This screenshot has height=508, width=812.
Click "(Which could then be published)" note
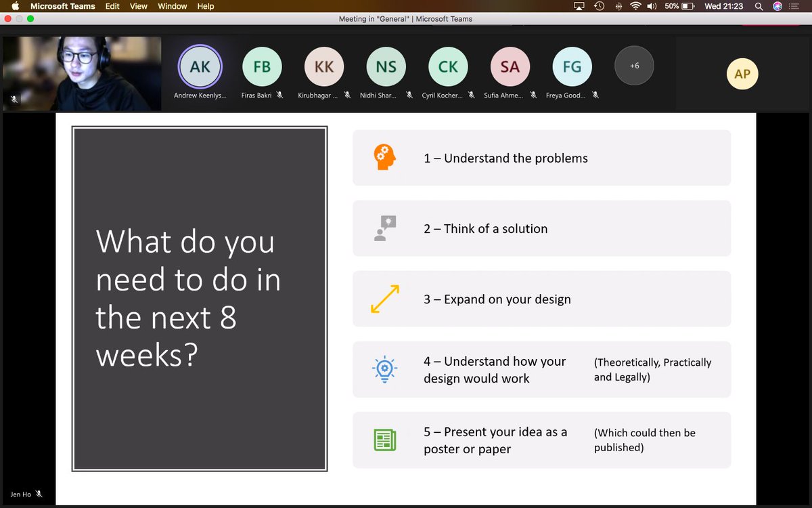644,440
